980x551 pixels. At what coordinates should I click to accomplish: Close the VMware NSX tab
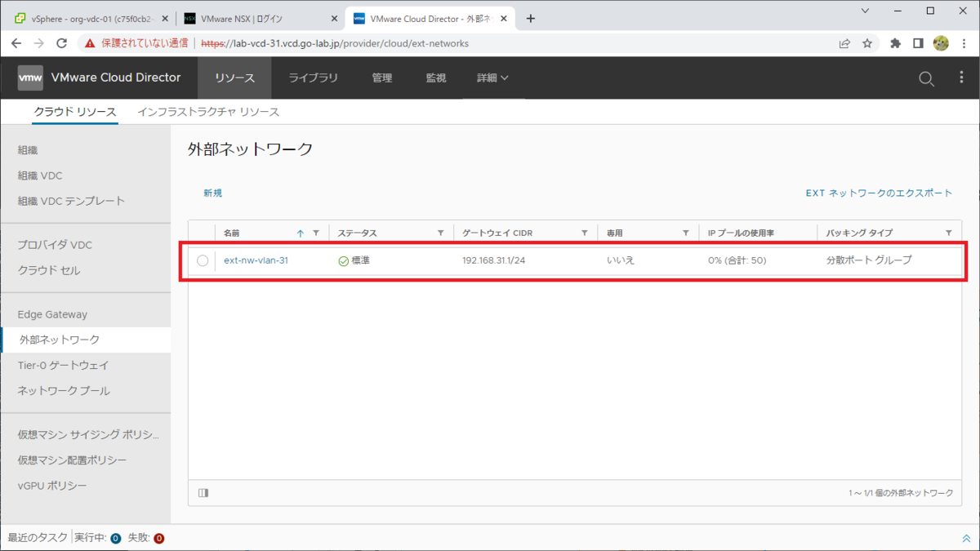pyautogui.click(x=334, y=19)
